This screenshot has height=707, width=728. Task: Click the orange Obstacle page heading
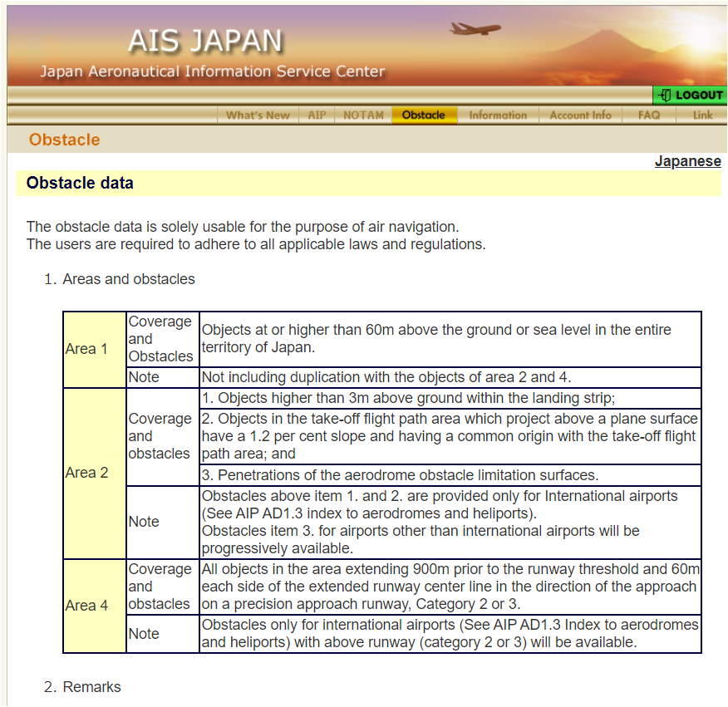(65, 140)
